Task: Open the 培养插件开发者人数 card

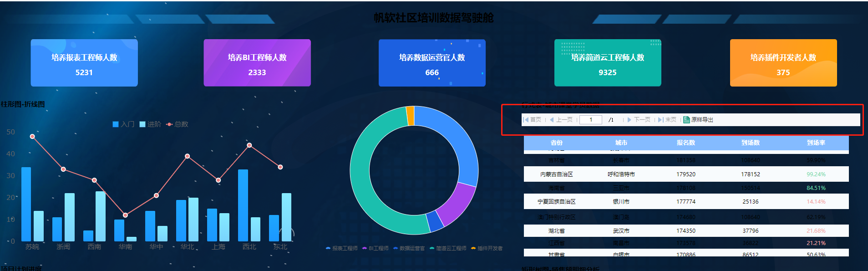Action: (783, 63)
